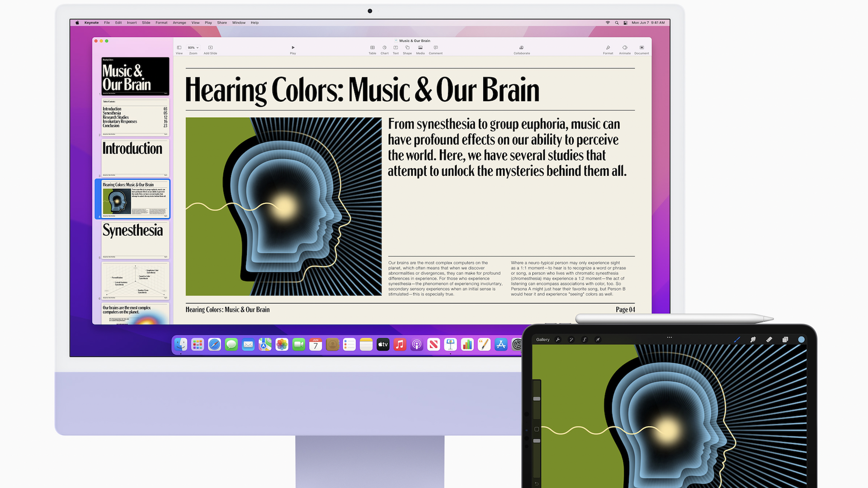Add a Comment via the toolbar
Screen dimensions: 868x488
point(436,47)
